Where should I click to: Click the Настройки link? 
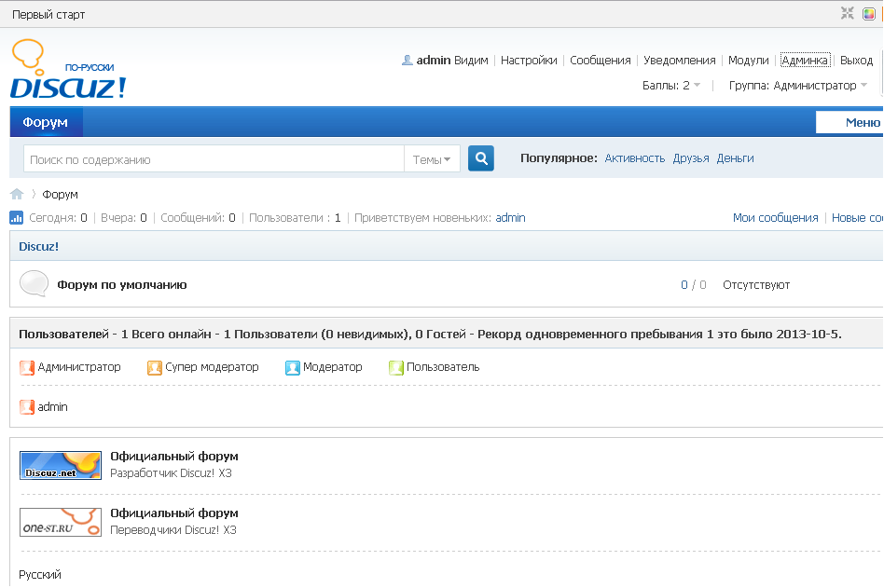click(529, 61)
